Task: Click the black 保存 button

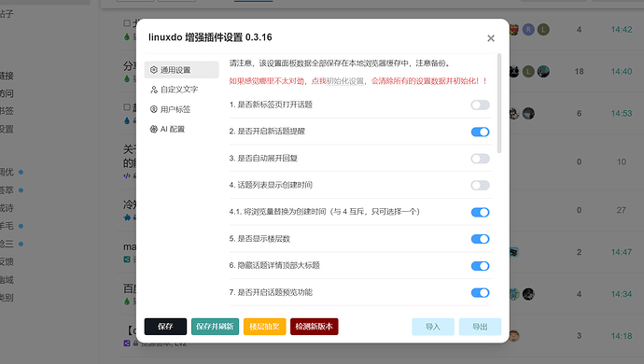Action: pyautogui.click(x=165, y=327)
